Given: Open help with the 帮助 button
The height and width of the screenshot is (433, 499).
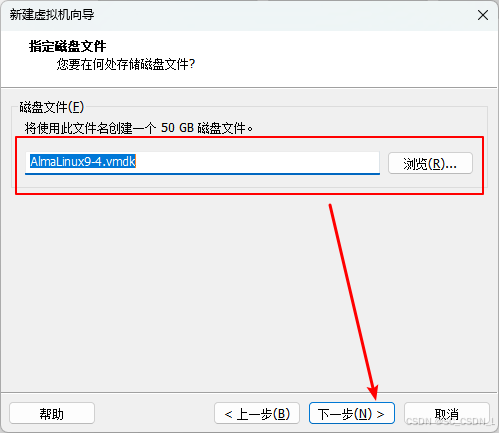Looking at the screenshot, I should click(x=52, y=413).
